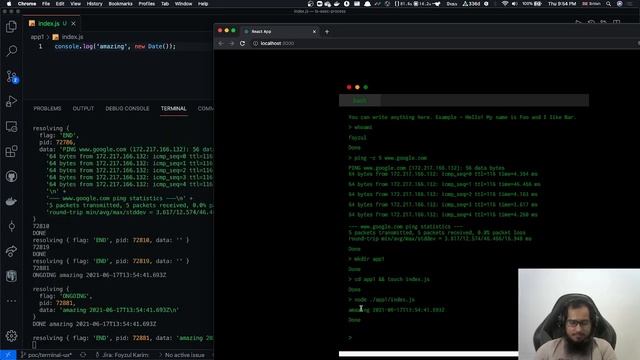
Task: Open the View menu
Action: tap(76, 4)
